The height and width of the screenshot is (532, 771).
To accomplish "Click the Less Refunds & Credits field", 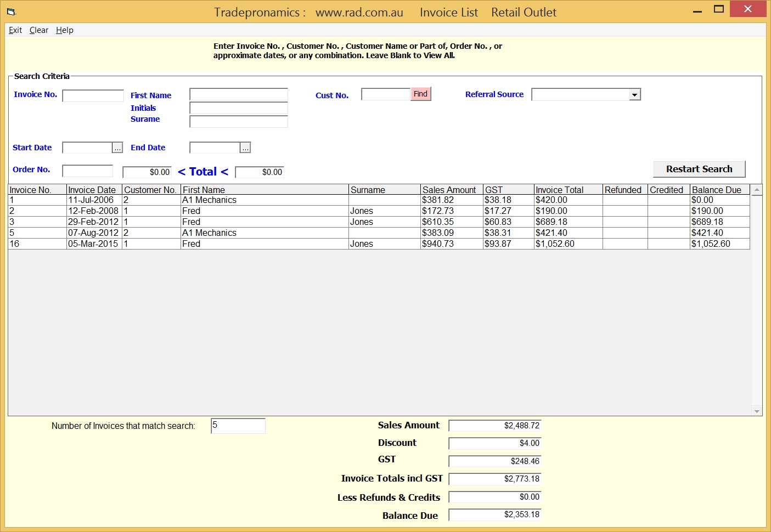I will pos(495,497).
